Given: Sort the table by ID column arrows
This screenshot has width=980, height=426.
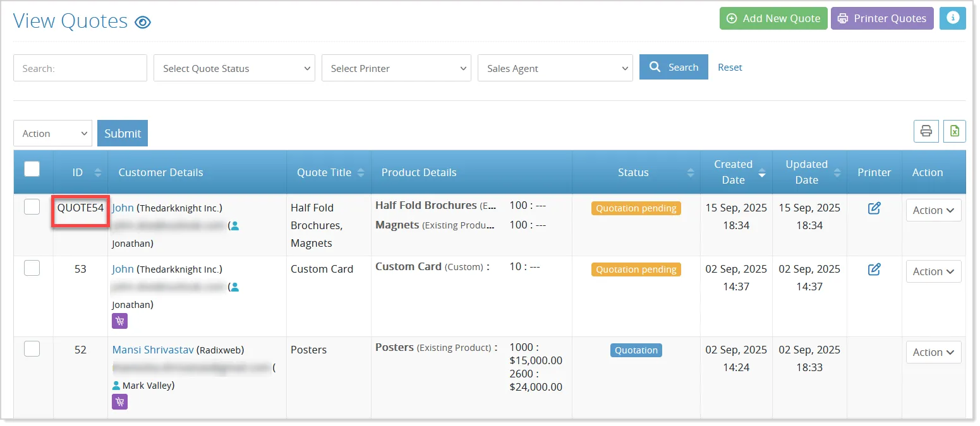Looking at the screenshot, I should [x=97, y=172].
